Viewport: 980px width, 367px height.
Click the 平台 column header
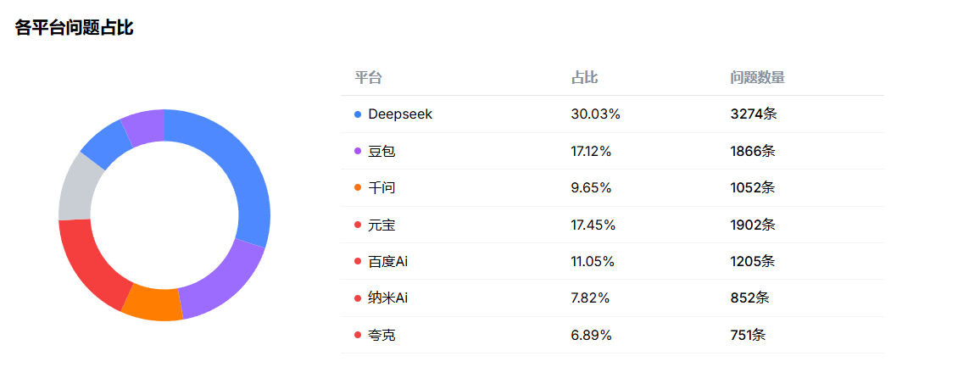tap(368, 78)
